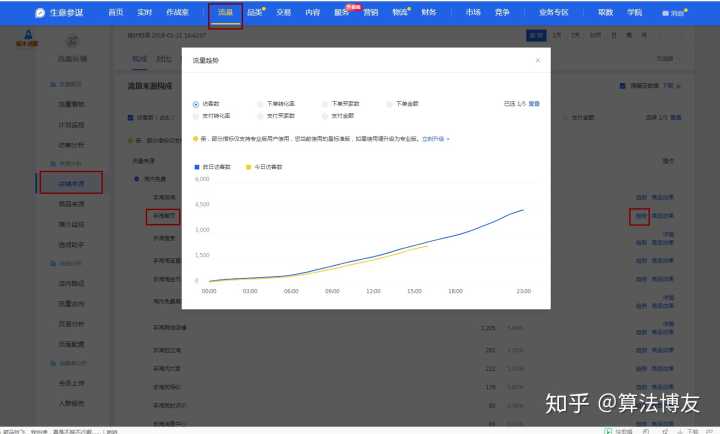Open the 流量 tab in top navigation

coord(225,12)
